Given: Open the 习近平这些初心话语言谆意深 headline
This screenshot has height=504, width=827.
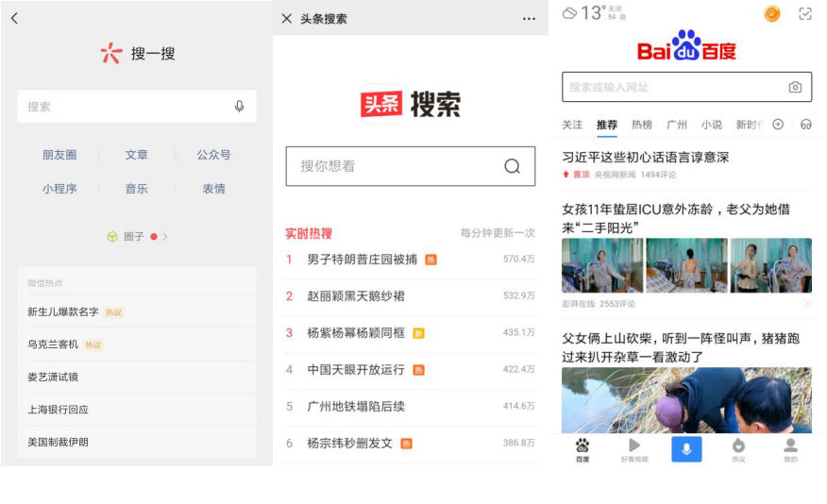Looking at the screenshot, I should pos(646,157).
